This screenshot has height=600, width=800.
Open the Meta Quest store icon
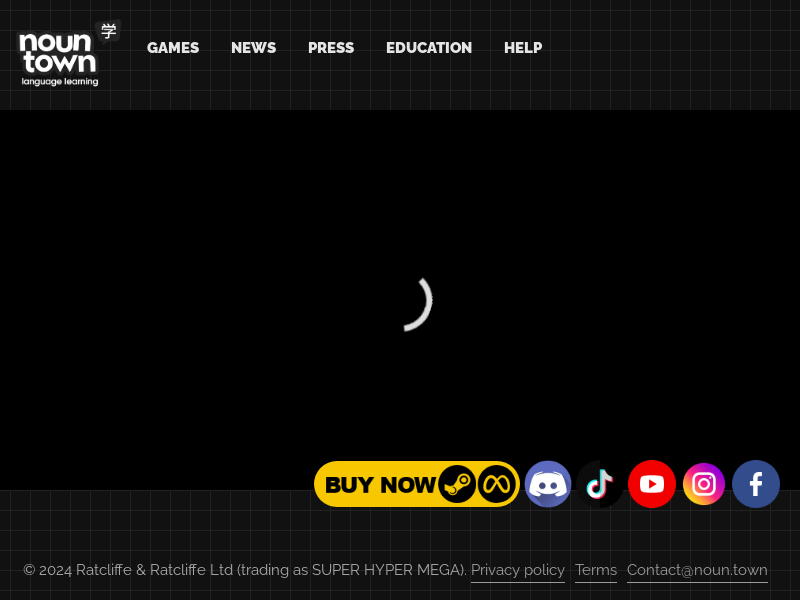(496, 485)
